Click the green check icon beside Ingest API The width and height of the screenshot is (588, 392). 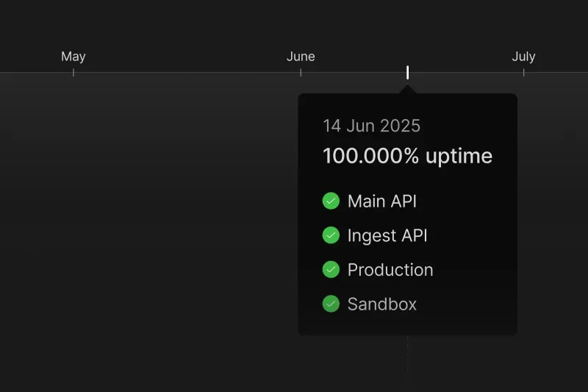[331, 235]
